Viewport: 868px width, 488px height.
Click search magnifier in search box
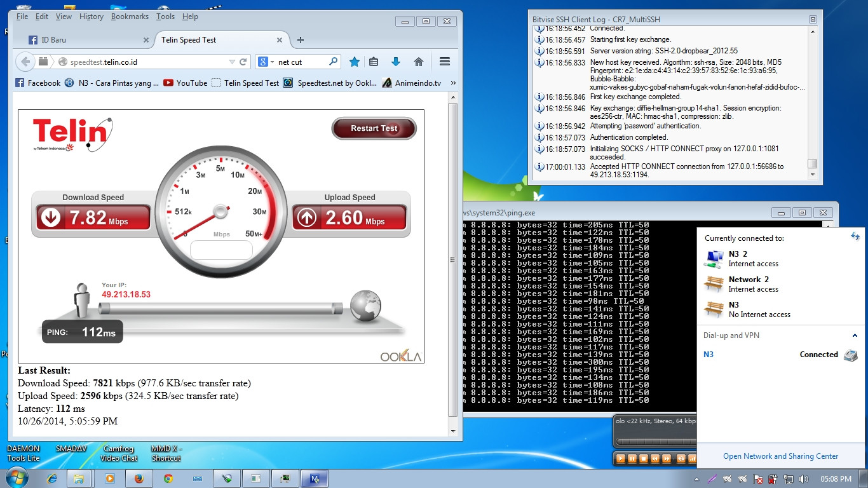tap(333, 62)
